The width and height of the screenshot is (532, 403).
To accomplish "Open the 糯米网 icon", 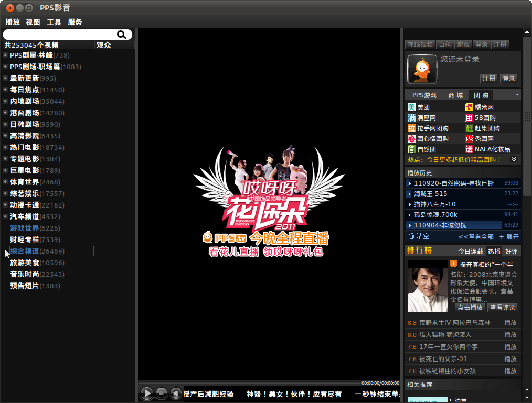I will tap(469, 107).
